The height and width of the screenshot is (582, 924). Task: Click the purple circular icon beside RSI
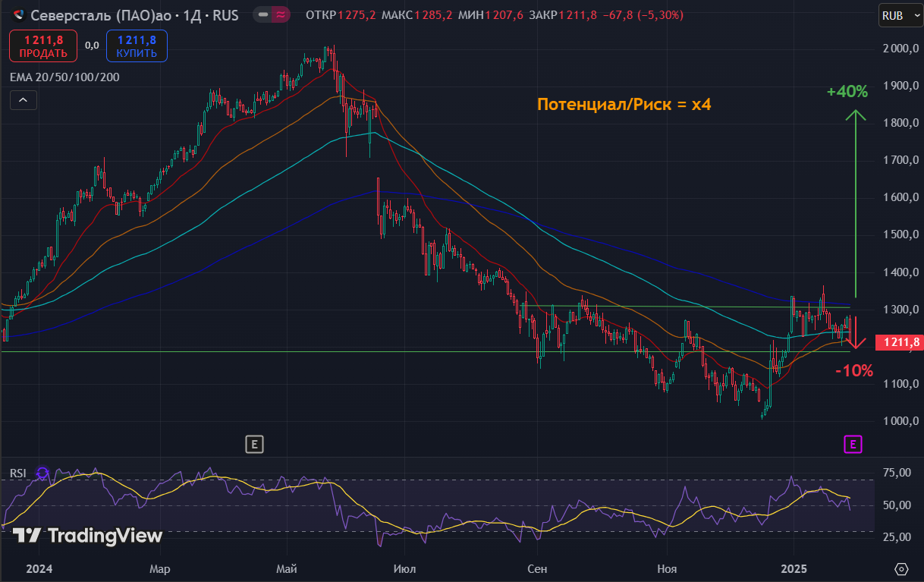coord(42,474)
